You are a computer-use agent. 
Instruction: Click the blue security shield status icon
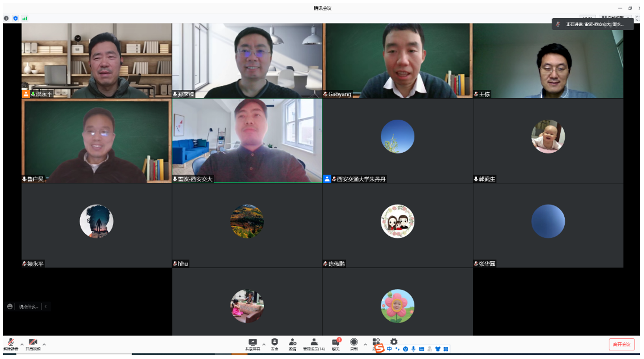(15, 19)
